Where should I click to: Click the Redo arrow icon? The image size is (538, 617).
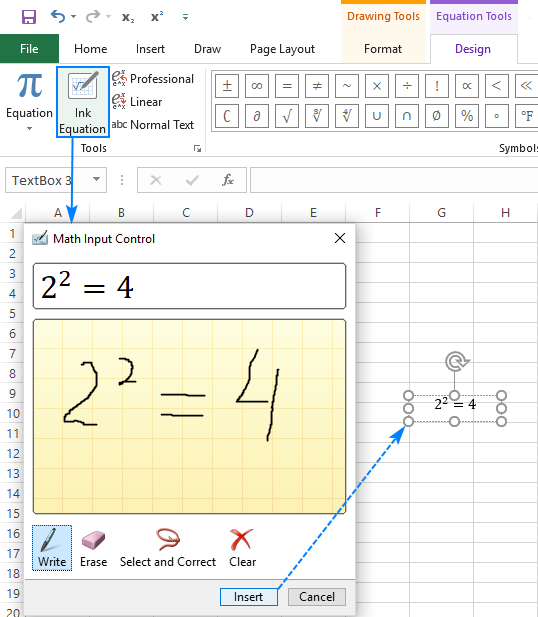tap(93, 17)
